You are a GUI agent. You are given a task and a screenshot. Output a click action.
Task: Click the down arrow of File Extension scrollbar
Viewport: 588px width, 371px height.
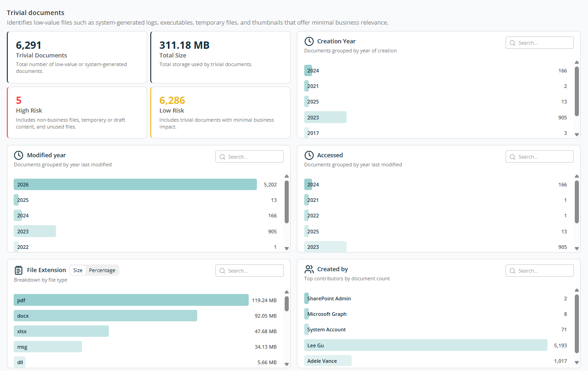[287, 364]
